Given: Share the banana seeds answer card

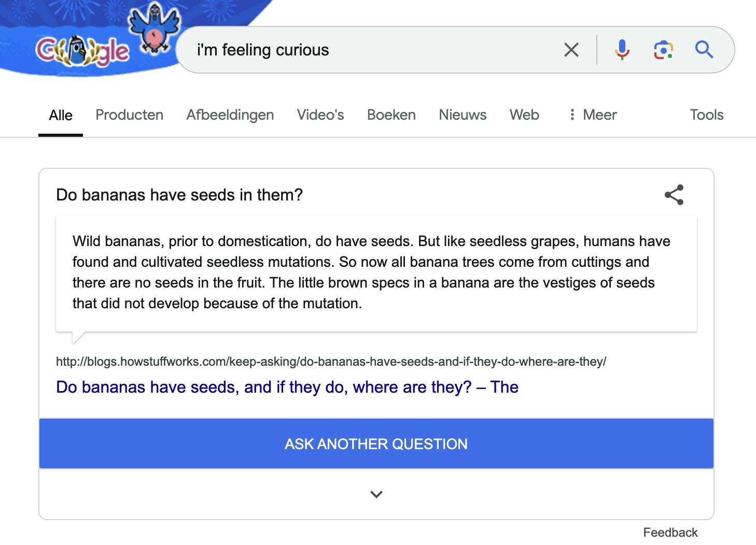Looking at the screenshot, I should click(674, 195).
